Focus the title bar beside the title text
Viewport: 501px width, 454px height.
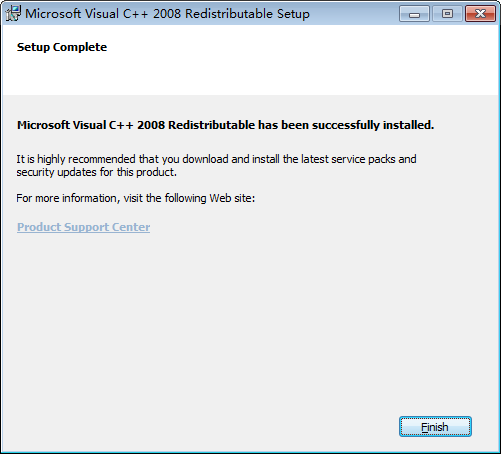click(353, 14)
